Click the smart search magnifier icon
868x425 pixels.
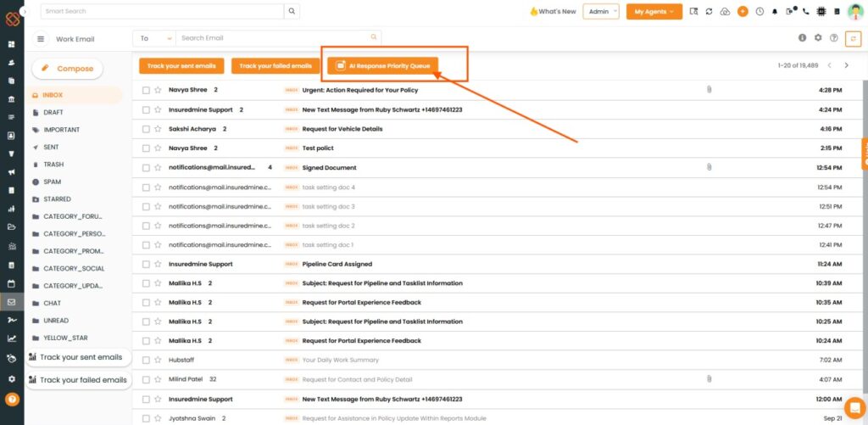click(x=292, y=11)
